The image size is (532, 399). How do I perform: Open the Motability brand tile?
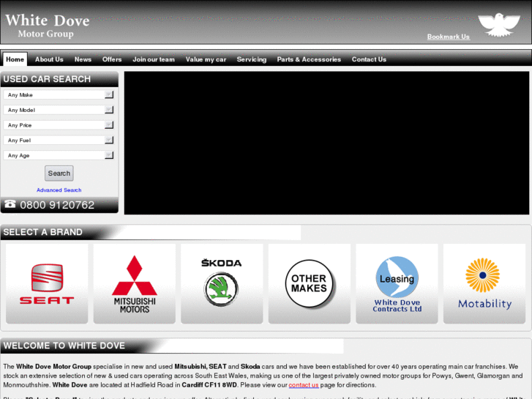point(484,283)
